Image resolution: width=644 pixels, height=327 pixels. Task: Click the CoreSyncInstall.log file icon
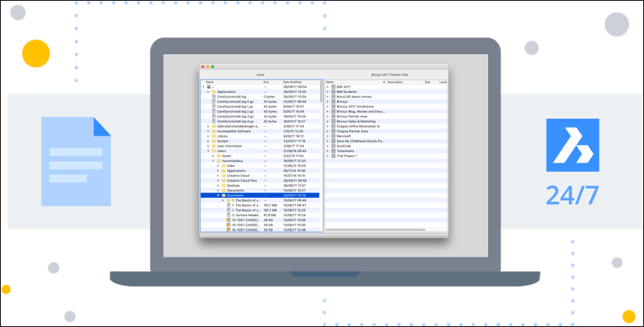coord(214,96)
